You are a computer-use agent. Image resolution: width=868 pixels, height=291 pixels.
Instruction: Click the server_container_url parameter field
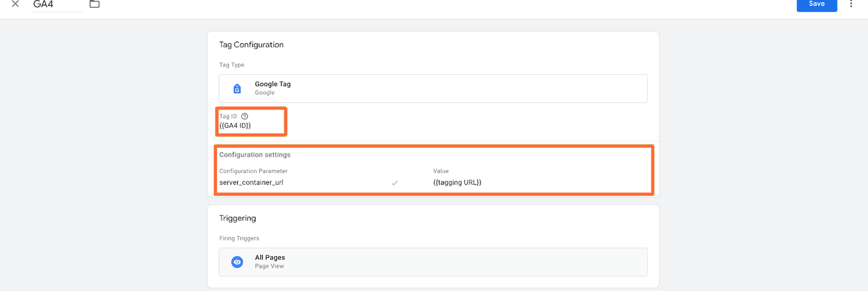[251, 183]
